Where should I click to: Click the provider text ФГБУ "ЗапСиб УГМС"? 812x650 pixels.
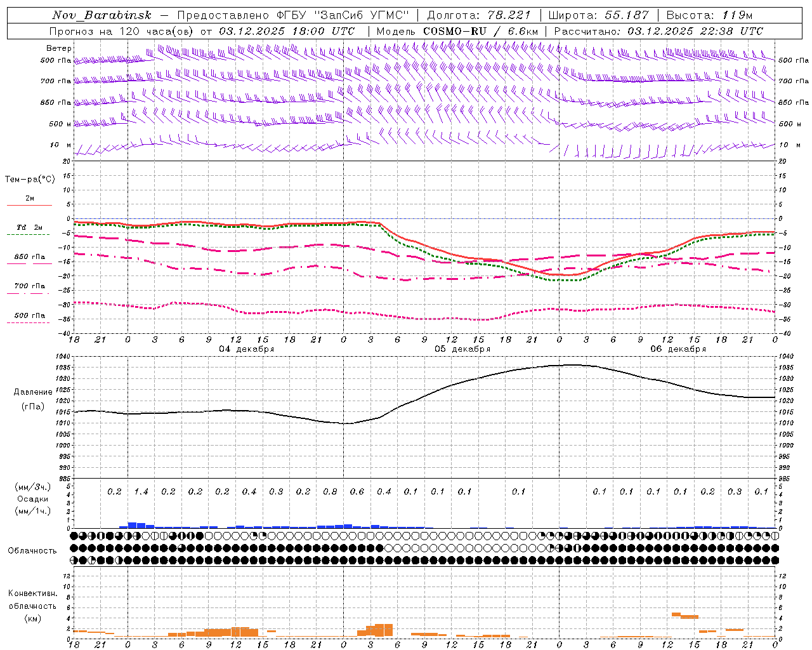pos(343,15)
